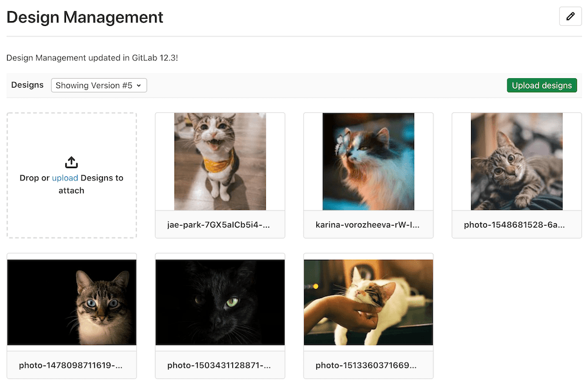Open the fluffy cat with butterfly image

tap(368, 162)
